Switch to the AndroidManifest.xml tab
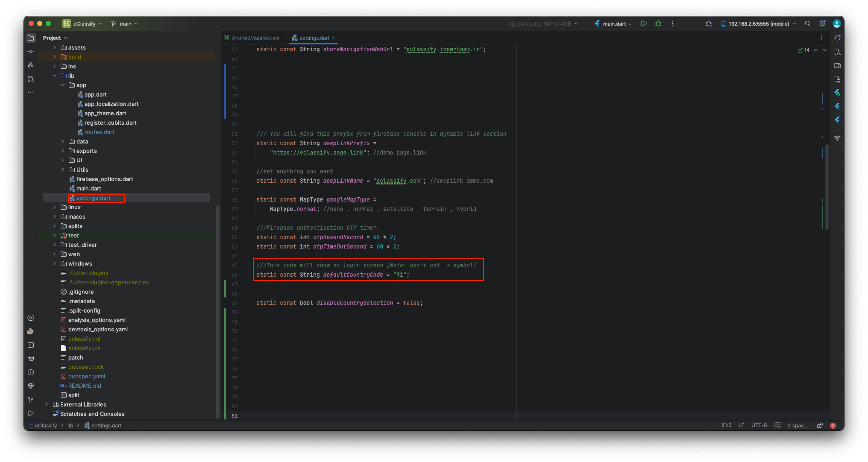Screen dimensions: 868x462 click(x=255, y=38)
